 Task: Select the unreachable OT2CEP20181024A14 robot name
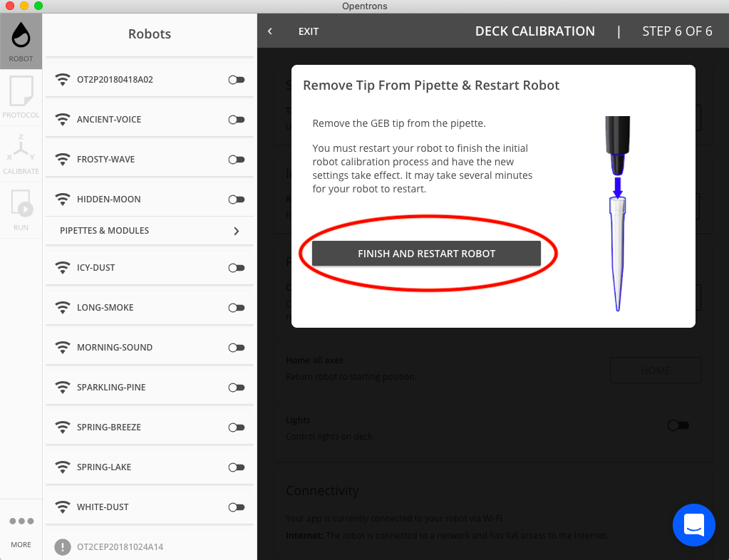tap(120, 547)
